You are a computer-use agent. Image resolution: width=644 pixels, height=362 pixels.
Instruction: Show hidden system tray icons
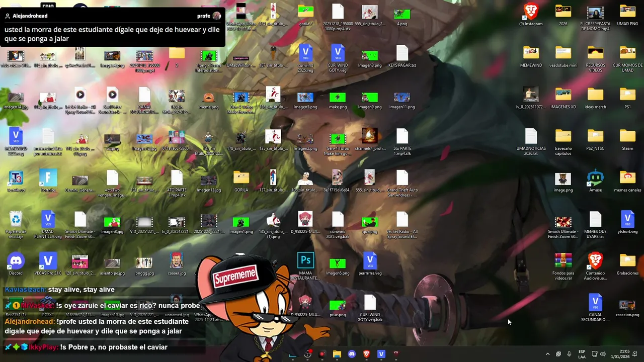point(547,354)
